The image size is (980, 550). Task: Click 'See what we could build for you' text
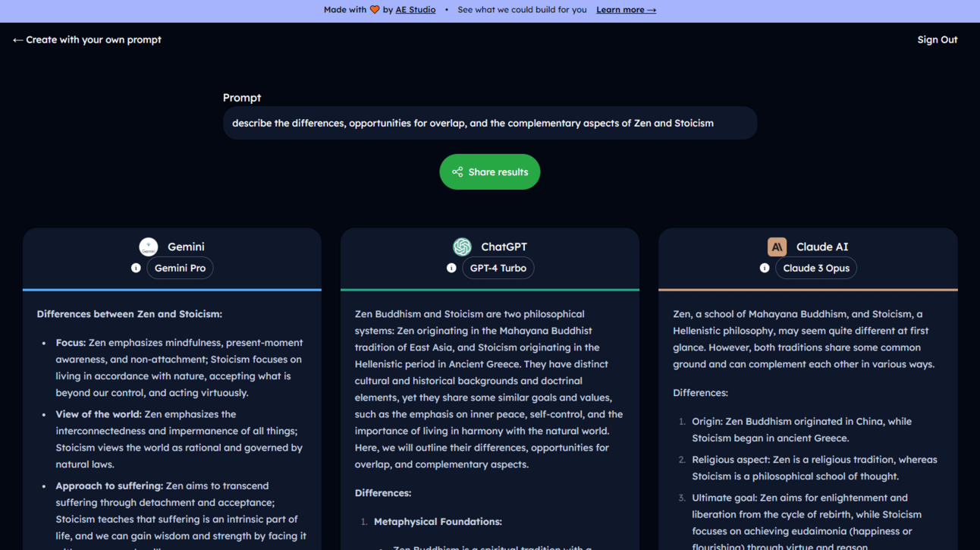click(522, 10)
